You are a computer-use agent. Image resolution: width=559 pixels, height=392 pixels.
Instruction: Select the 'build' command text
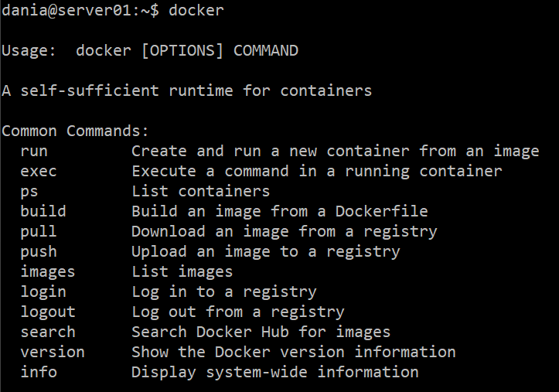tap(43, 211)
